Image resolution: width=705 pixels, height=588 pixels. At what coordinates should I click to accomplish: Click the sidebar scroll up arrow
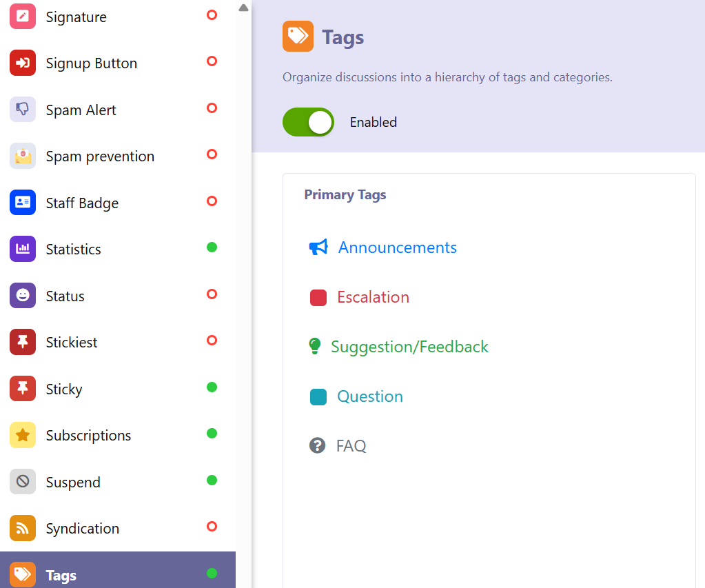point(243,8)
